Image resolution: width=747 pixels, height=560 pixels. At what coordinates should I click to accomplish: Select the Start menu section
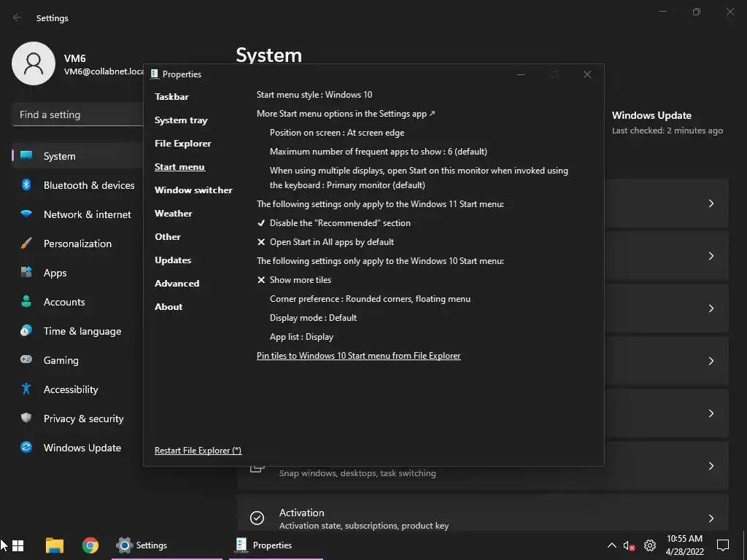pyautogui.click(x=179, y=167)
